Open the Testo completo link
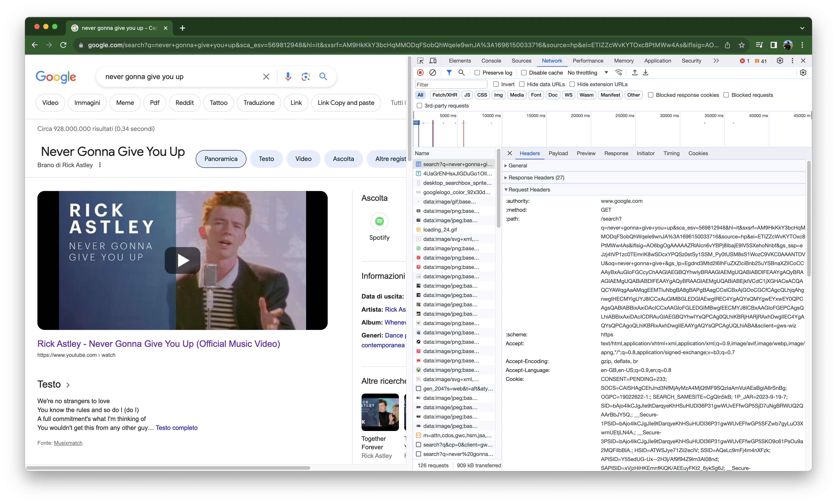The width and height of the screenshot is (837, 504). point(177,428)
